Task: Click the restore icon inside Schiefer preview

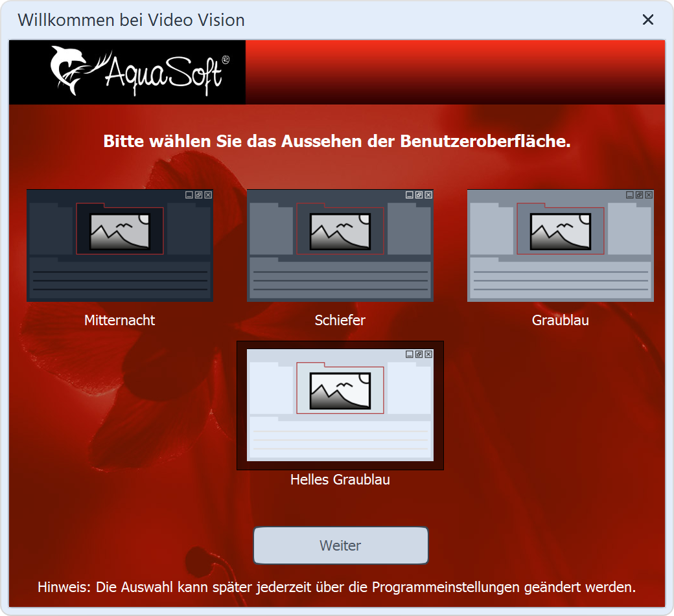Action: coord(419,194)
